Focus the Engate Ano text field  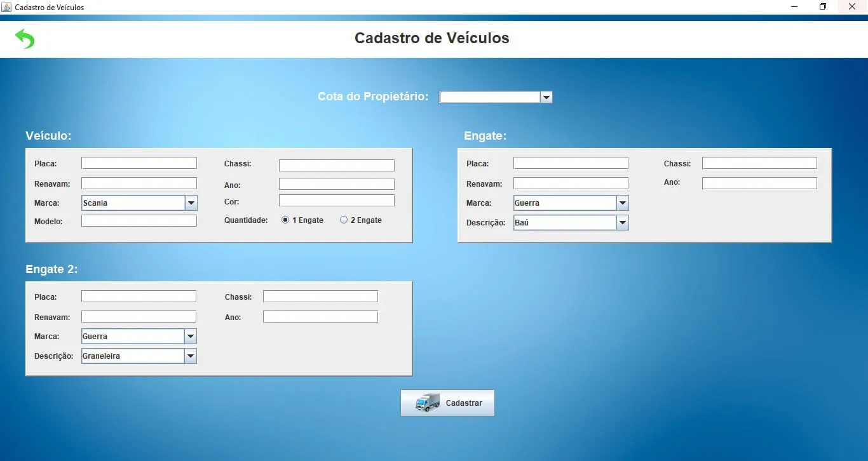tap(759, 183)
